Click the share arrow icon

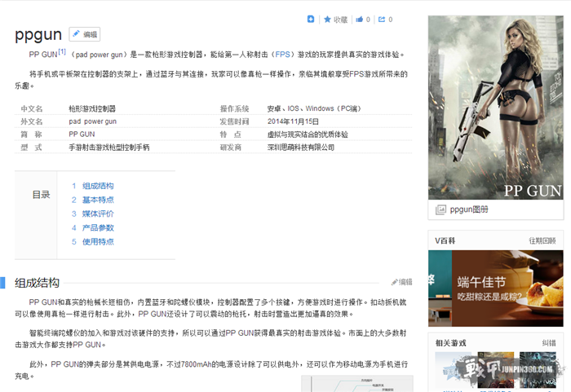381,20
